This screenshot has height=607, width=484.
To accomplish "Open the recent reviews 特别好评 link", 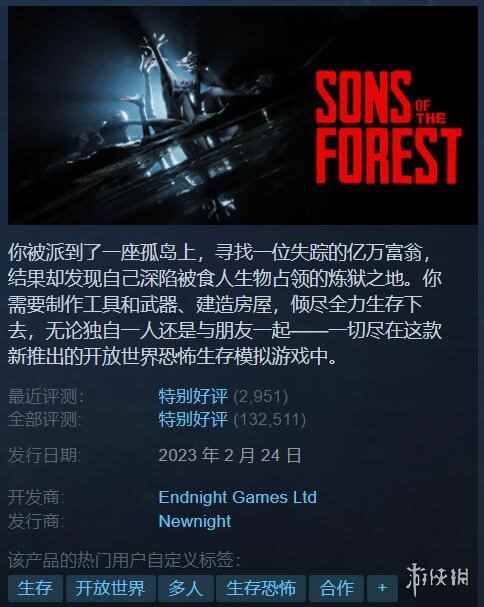I will click(193, 396).
